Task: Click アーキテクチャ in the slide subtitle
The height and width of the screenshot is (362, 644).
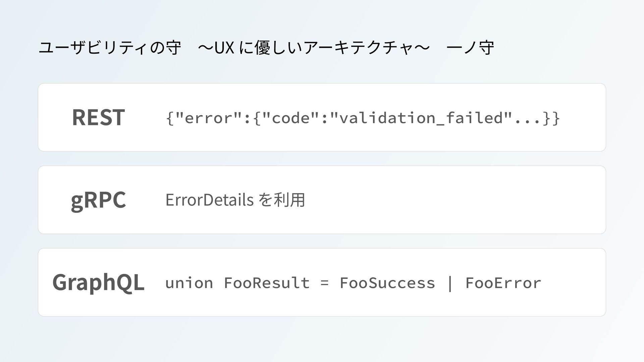Action: (357, 48)
